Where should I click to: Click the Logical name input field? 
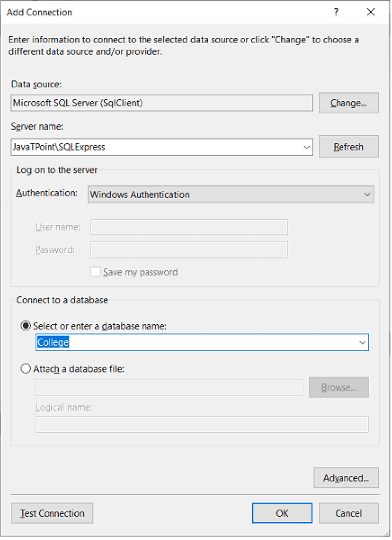coord(202,425)
